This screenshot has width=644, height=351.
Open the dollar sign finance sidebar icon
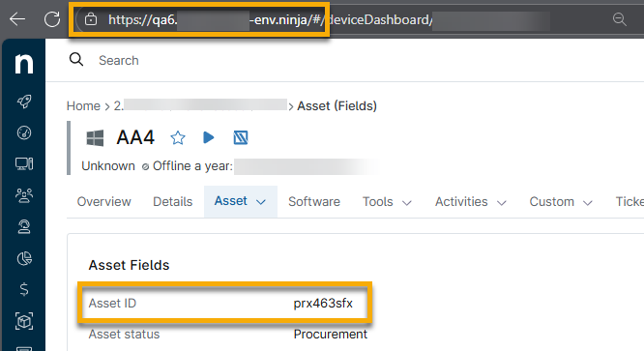(x=24, y=289)
